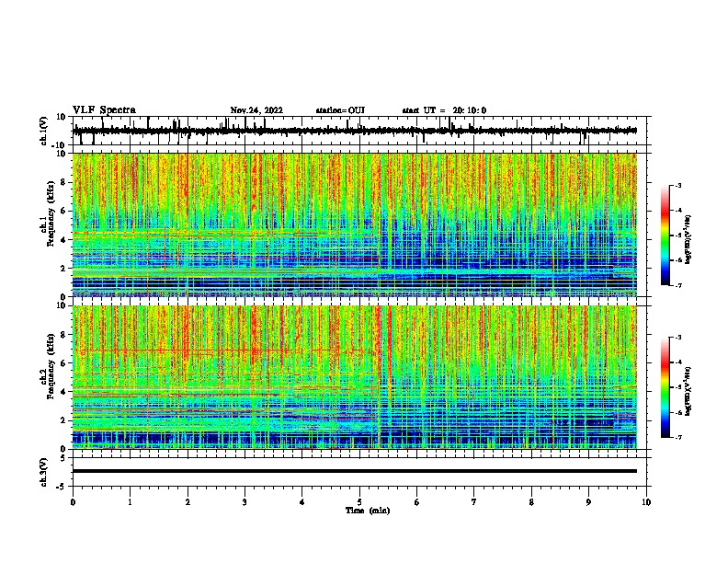Screen dimensions: 728x563
Task: Click time axis tick label "6"
Action: [417, 502]
